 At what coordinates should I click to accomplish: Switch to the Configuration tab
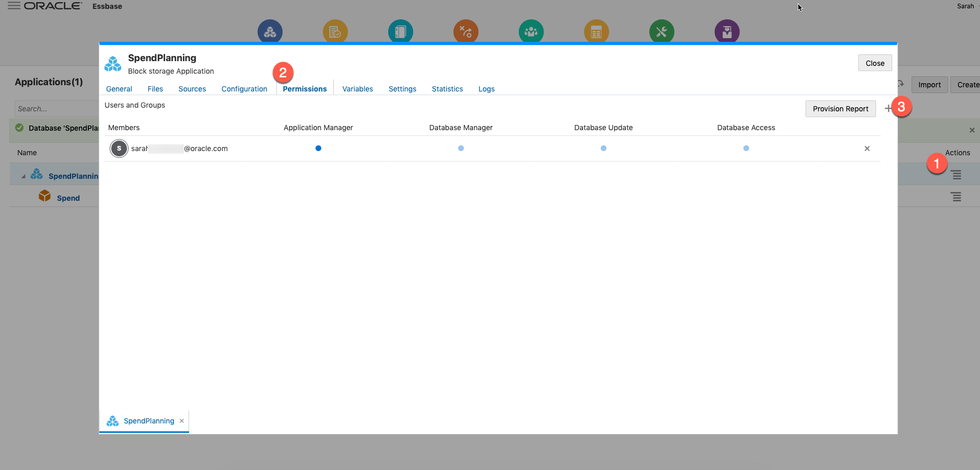coord(244,89)
